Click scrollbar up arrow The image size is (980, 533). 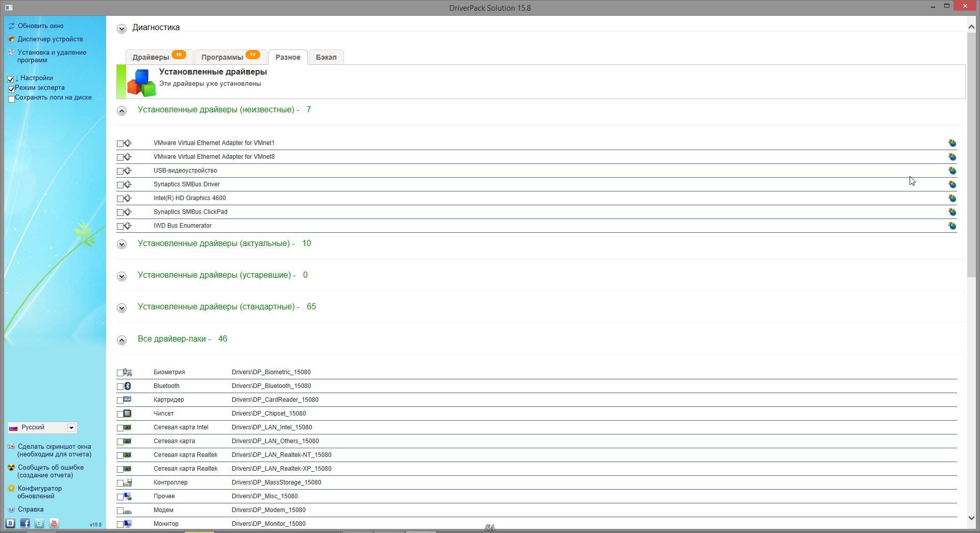pos(971,27)
